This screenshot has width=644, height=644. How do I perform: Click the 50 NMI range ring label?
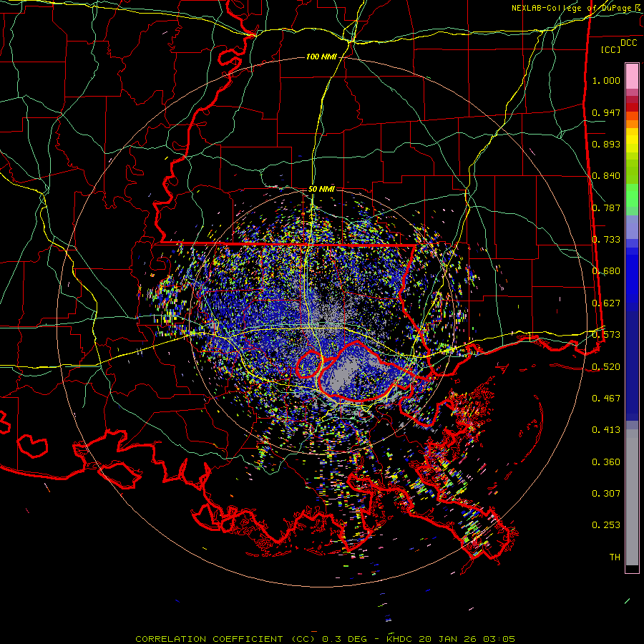[x=321, y=189]
